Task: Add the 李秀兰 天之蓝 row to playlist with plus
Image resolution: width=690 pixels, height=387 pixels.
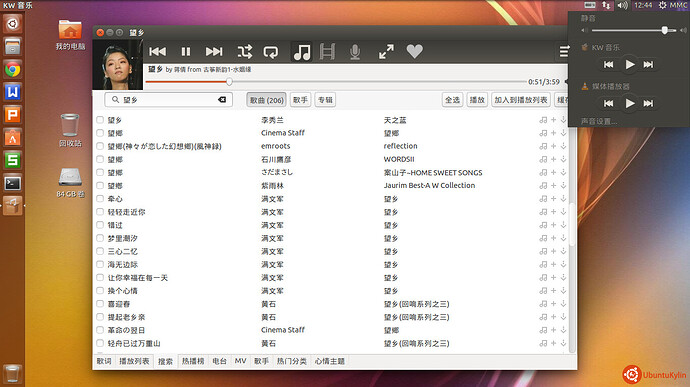Action: coord(554,120)
